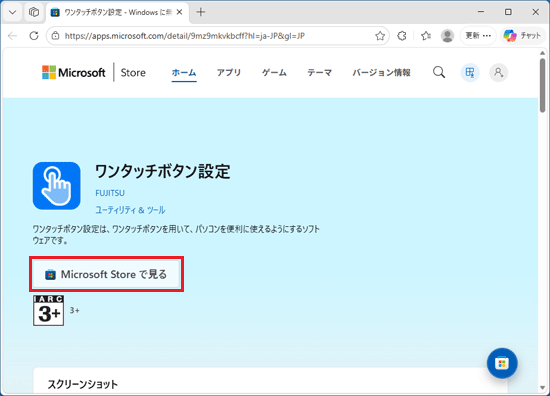Click the ワンタッチボタン設定 app title
The height and width of the screenshot is (396, 550).
(x=162, y=172)
